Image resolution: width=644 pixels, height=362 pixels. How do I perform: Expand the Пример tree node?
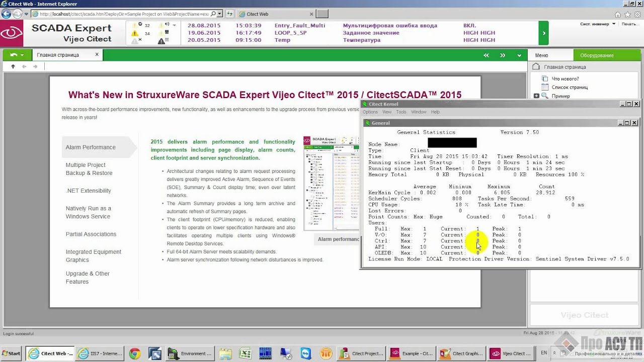point(536,96)
